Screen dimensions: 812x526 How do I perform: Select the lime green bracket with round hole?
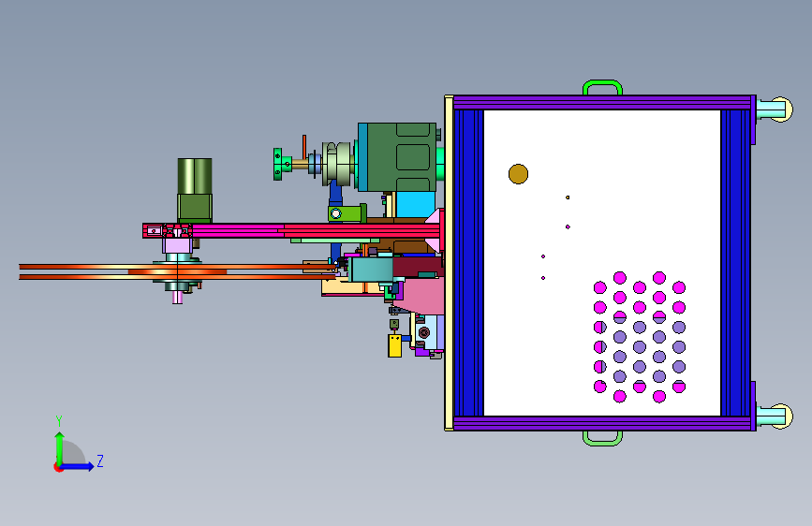(347, 213)
